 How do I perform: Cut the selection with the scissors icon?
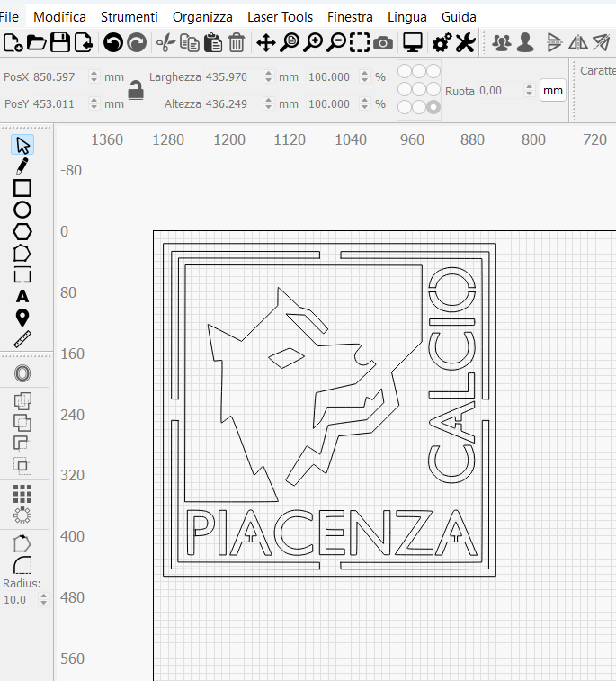pyautogui.click(x=165, y=43)
